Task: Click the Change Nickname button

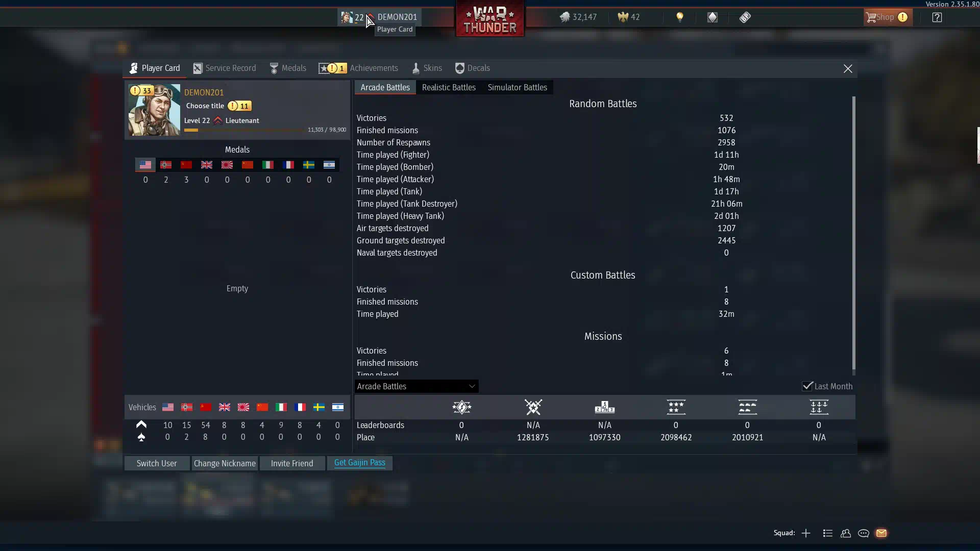Action: pos(225,463)
